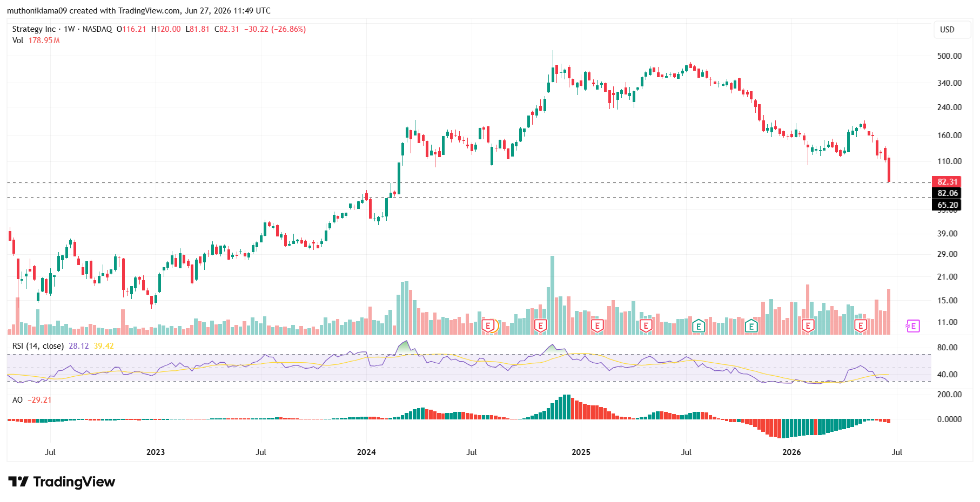Click the TradingView logo
The height and width of the screenshot is (502, 980).
pyautogui.click(x=62, y=481)
